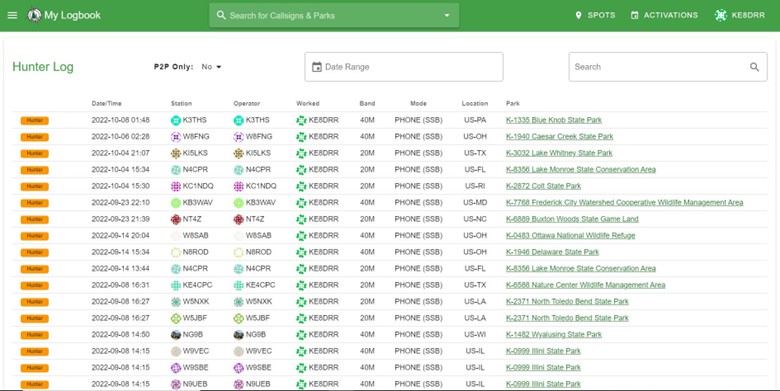
Task: Focus the Hunter Log search field
Action: click(x=668, y=67)
